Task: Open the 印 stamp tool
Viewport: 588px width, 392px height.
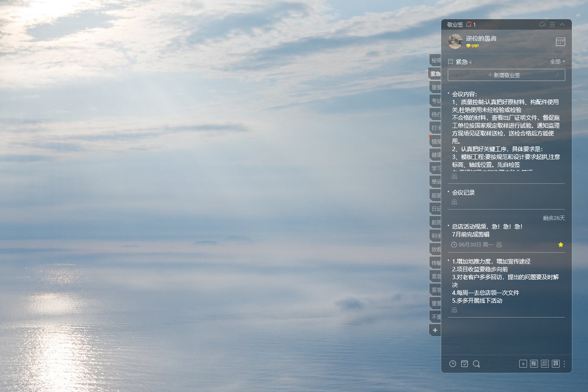Action: tap(545, 364)
